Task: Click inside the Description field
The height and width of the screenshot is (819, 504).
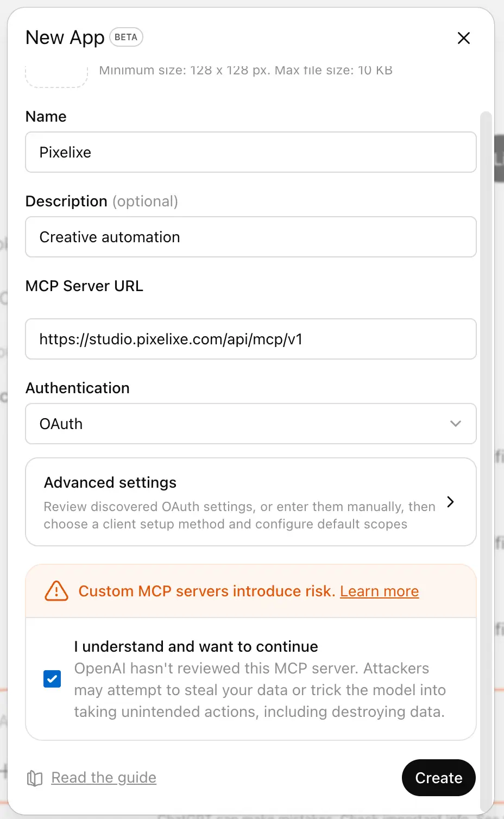Action: 250,237
